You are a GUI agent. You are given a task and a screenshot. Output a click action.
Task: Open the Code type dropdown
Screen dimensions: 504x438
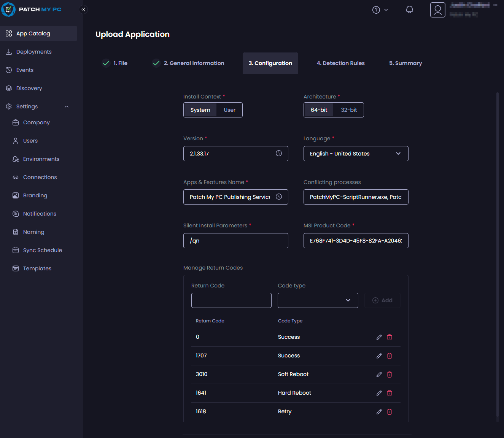point(318,300)
